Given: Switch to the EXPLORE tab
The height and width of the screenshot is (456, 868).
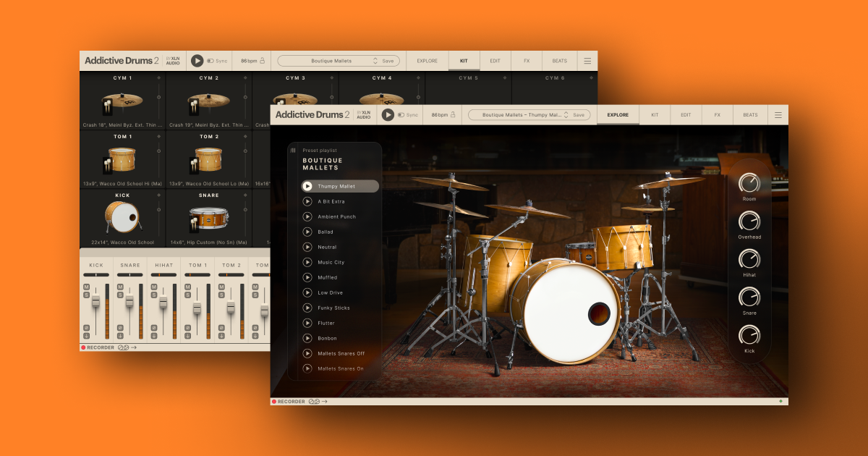Looking at the screenshot, I should 617,114.
